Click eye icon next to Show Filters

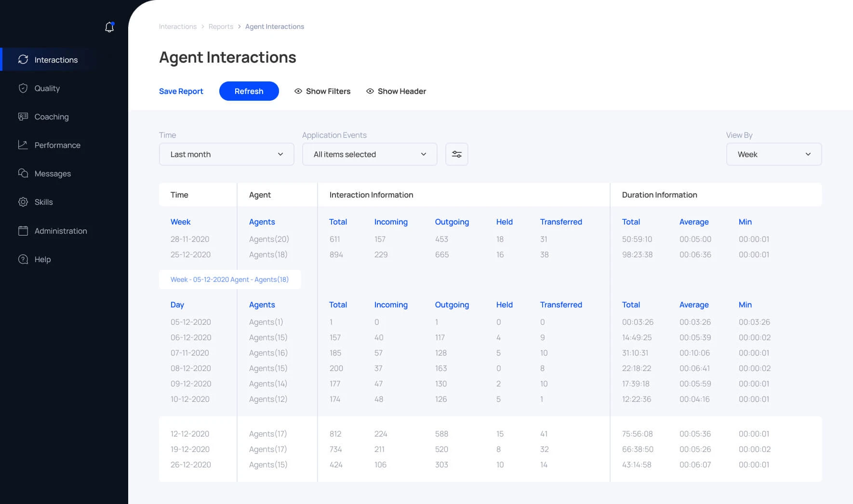(298, 91)
